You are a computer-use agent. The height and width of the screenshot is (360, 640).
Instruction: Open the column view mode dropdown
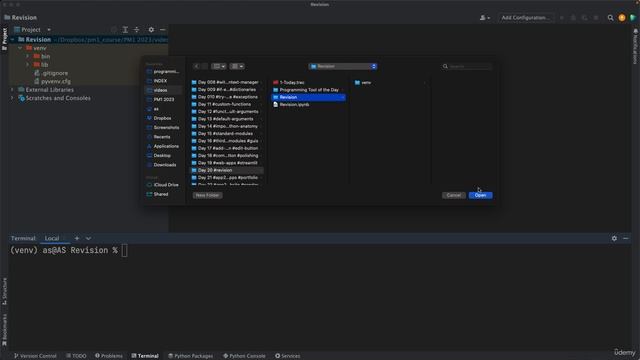point(219,66)
